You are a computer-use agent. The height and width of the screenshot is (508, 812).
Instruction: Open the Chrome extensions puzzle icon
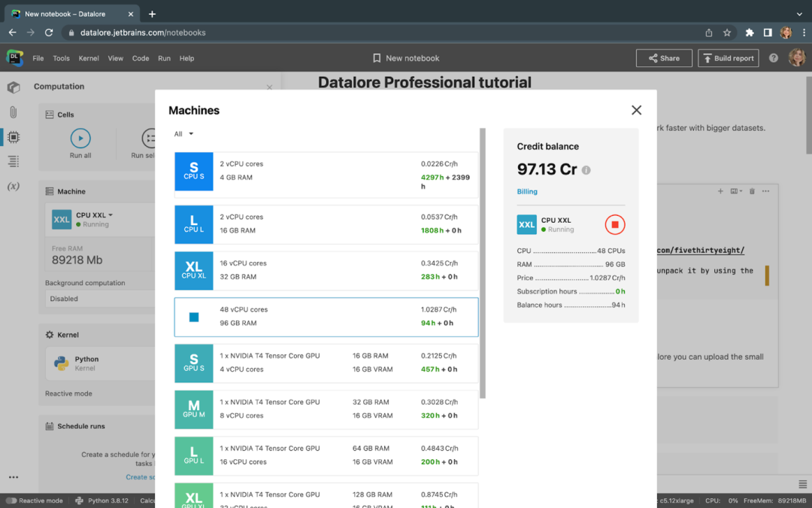pyautogui.click(x=750, y=32)
